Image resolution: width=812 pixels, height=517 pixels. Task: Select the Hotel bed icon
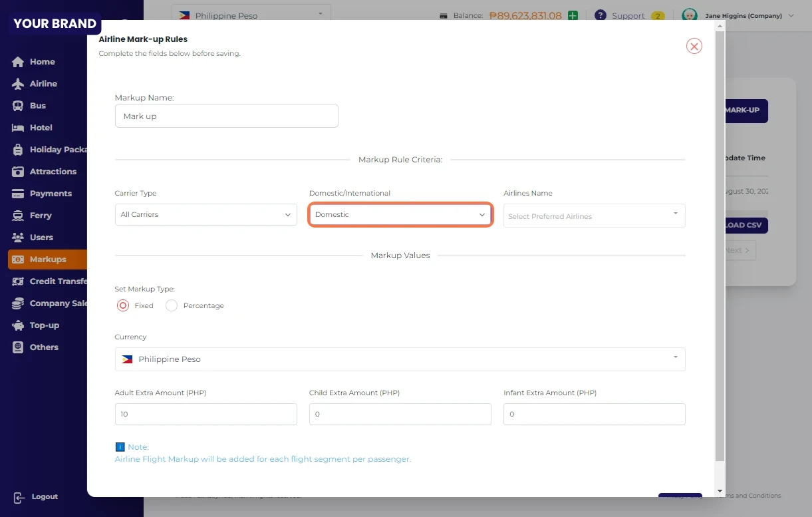(18, 128)
